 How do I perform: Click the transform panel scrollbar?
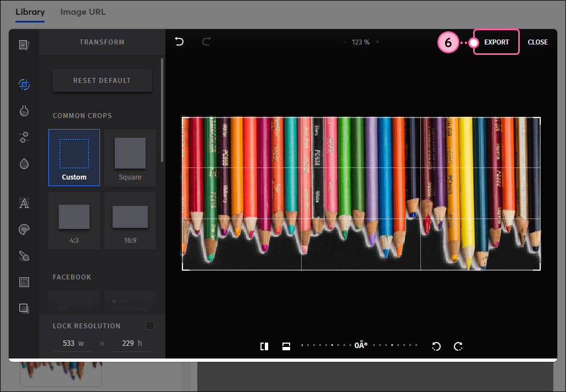point(162,110)
